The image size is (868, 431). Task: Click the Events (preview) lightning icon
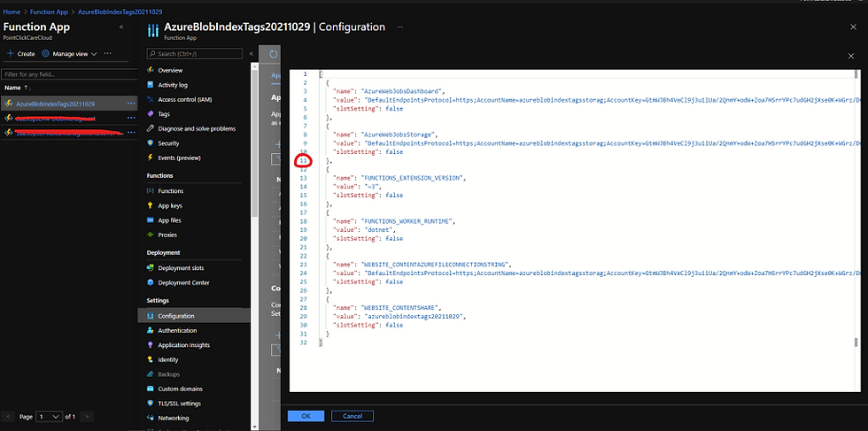150,158
